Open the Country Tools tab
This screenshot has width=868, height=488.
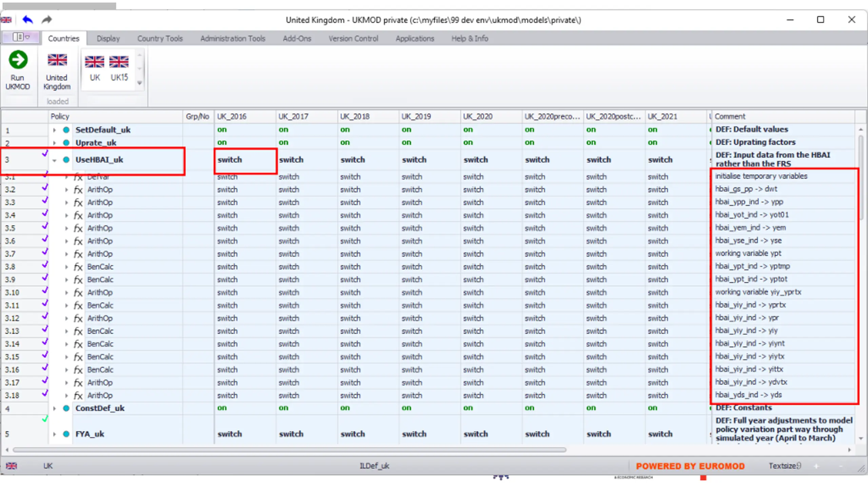click(160, 39)
